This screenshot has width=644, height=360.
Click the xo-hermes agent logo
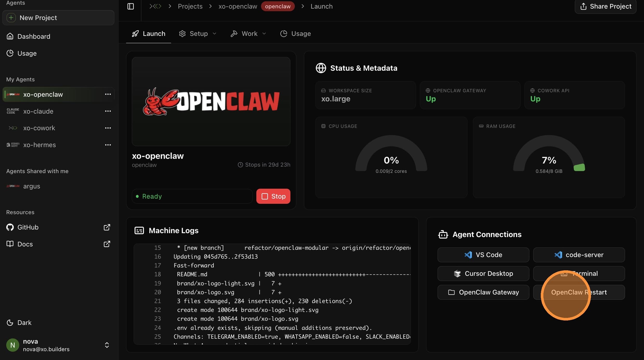13,145
